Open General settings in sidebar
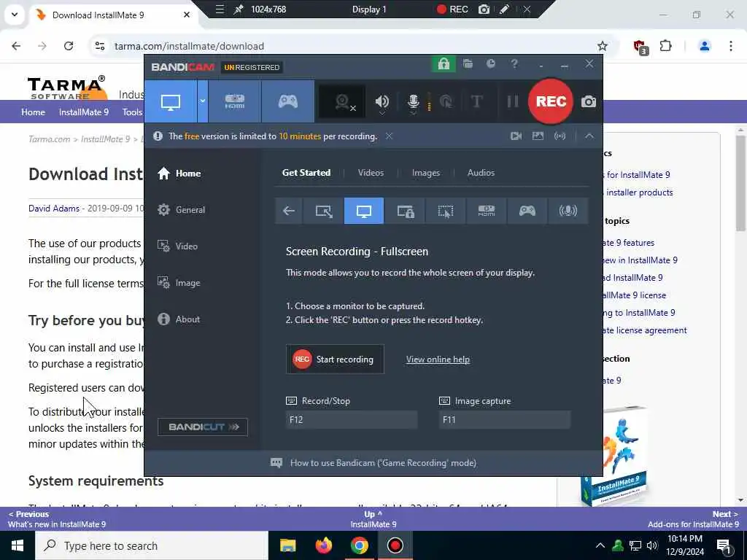 (x=181, y=209)
